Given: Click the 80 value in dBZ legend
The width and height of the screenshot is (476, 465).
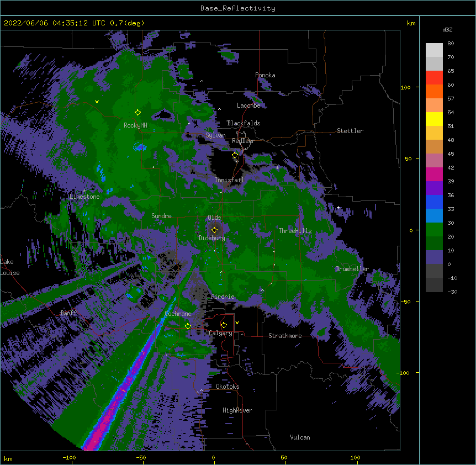Looking at the screenshot, I should pyautogui.click(x=451, y=44).
